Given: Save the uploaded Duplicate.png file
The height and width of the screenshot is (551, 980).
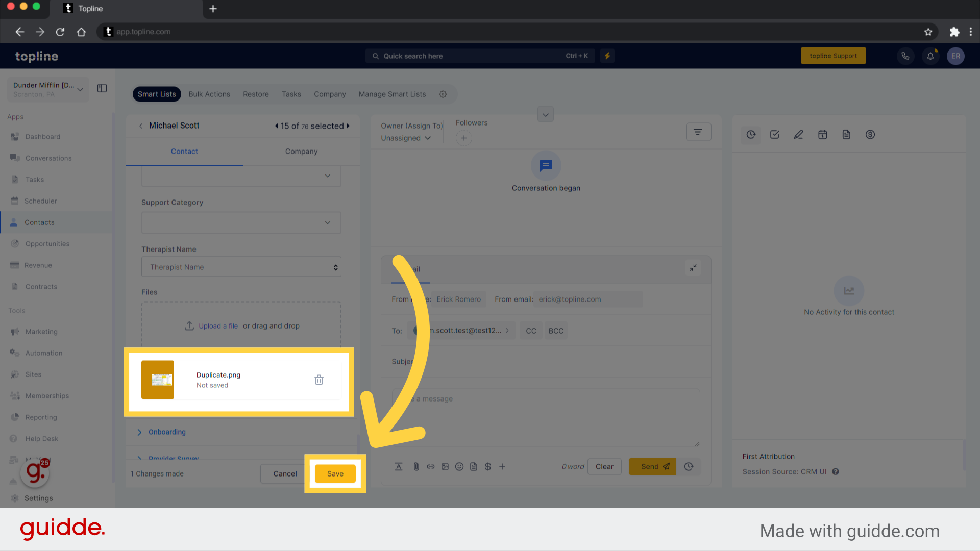Looking at the screenshot, I should coord(334,473).
